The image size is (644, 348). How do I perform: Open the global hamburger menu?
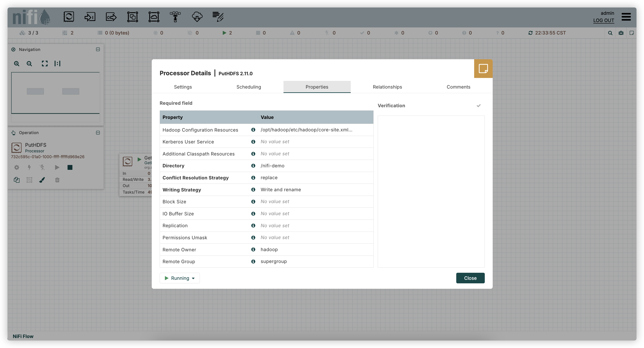pos(626,17)
